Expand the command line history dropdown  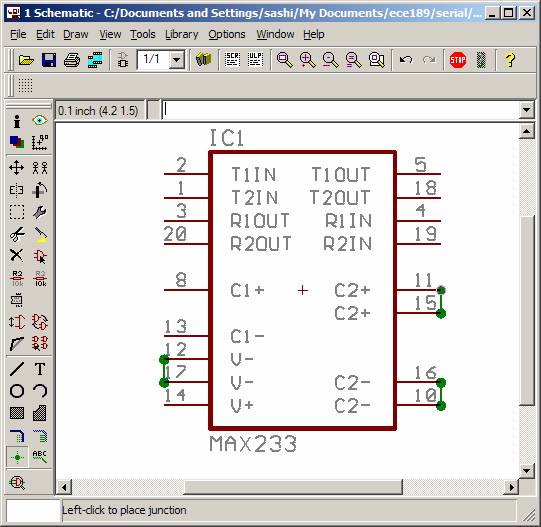tap(527, 110)
